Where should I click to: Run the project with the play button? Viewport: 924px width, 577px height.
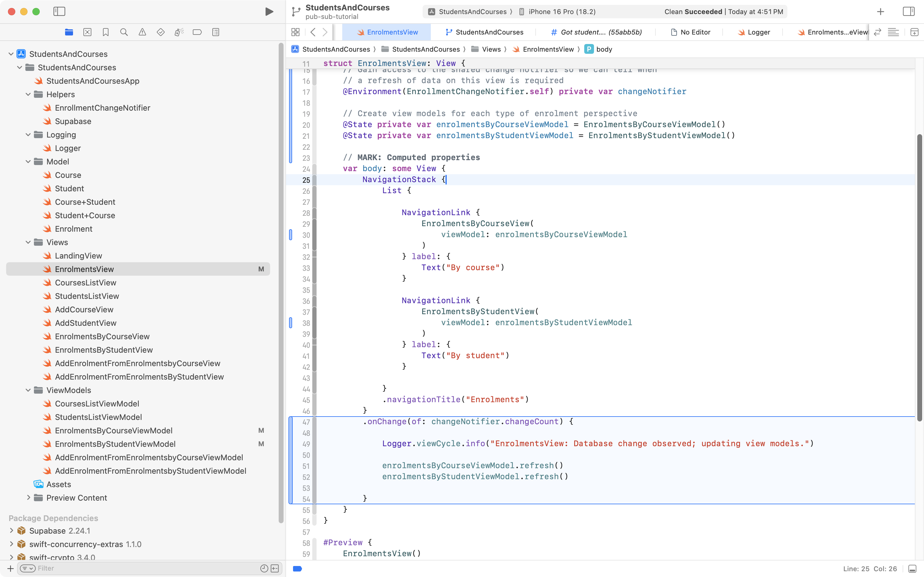click(x=269, y=11)
